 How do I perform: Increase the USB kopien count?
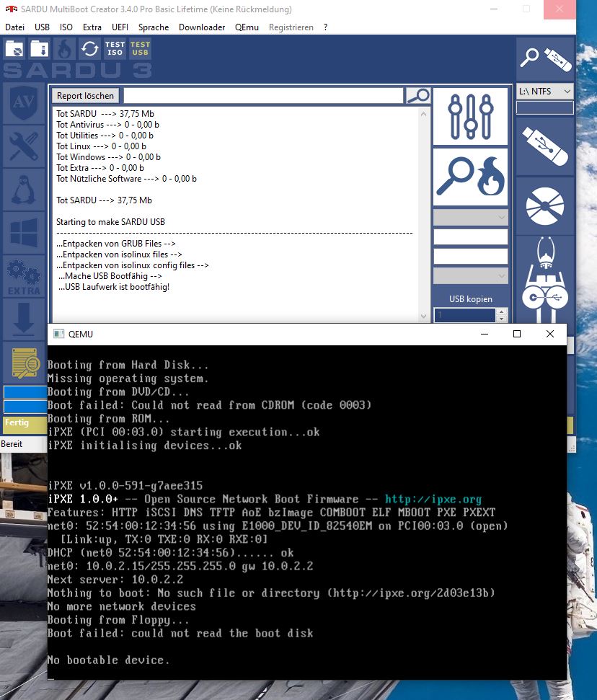(501, 311)
